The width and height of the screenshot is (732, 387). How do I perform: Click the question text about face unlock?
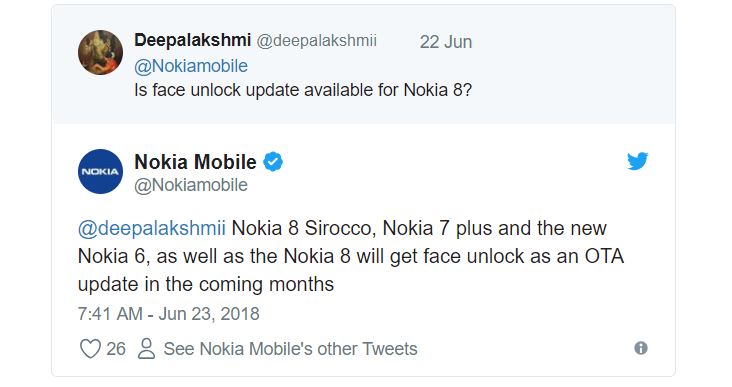[x=303, y=90]
